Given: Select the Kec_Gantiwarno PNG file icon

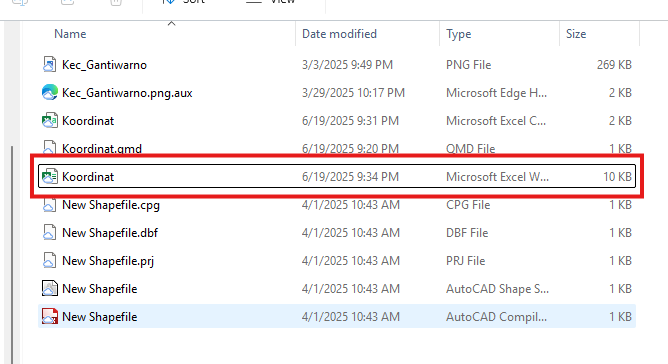Looking at the screenshot, I should coord(49,64).
